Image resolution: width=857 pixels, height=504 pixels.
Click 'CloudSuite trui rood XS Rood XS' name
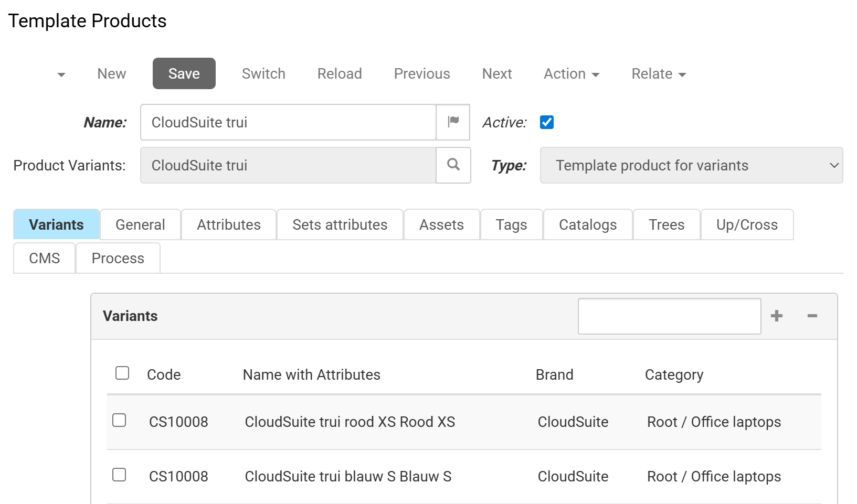350,422
